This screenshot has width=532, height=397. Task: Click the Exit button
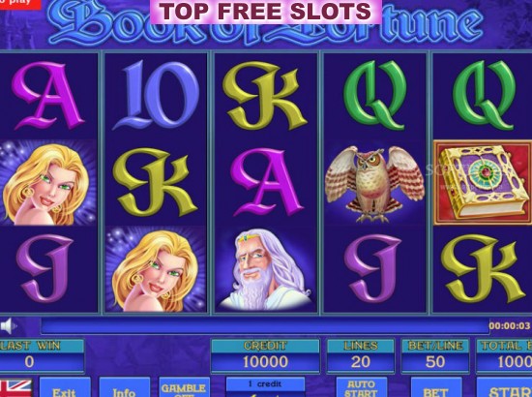pos(65,387)
